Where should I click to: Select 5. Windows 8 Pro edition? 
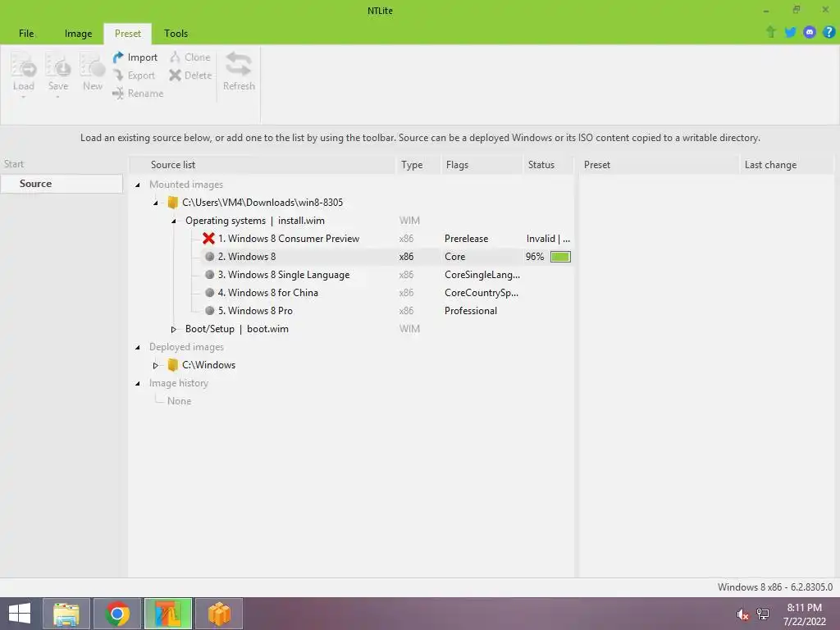(x=255, y=311)
